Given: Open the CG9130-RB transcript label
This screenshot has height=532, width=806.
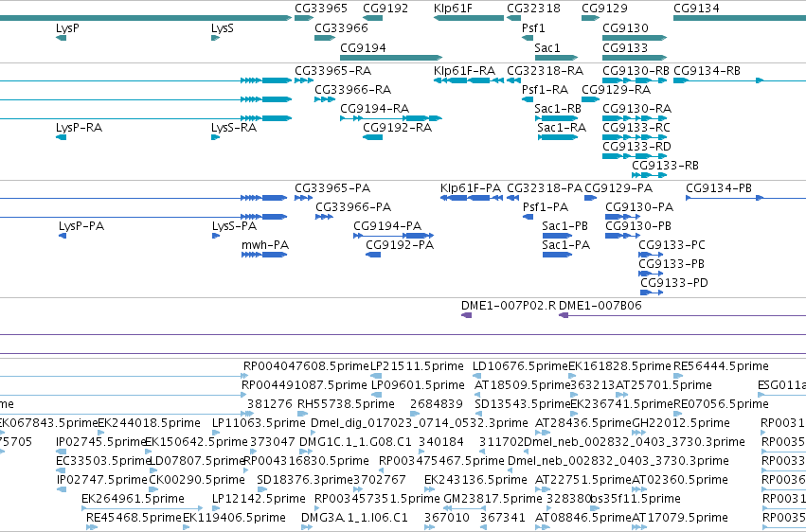Looking at the screenshot, I should 636,71.
